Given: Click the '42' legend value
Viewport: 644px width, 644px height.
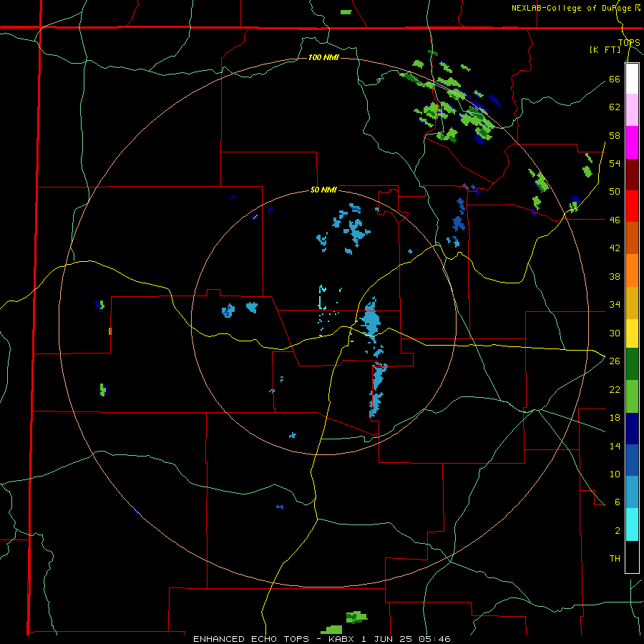Looking at the screenshot, I should pyautogui.click(x=615, y=248).
